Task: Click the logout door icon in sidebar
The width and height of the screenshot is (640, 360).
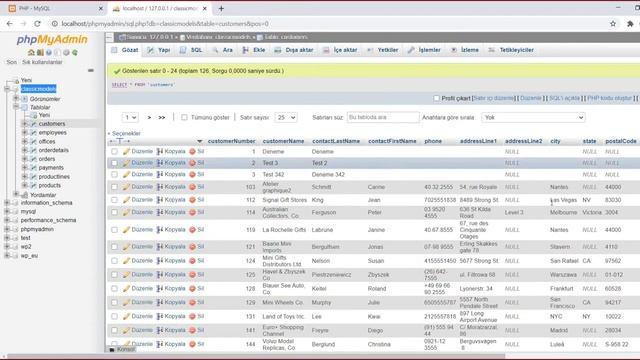Action: [40, 53]
